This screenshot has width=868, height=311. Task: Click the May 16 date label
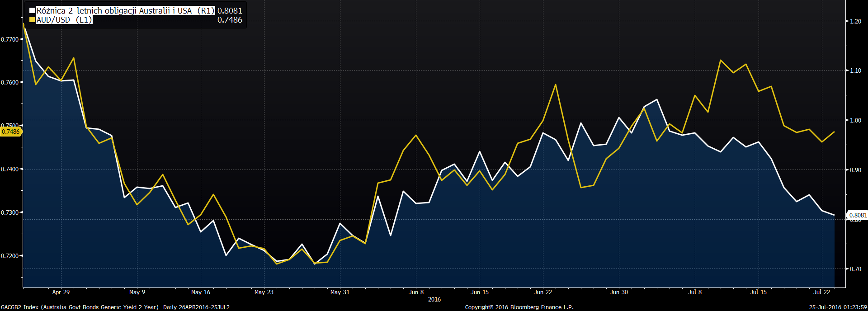[x=201, y=292]
